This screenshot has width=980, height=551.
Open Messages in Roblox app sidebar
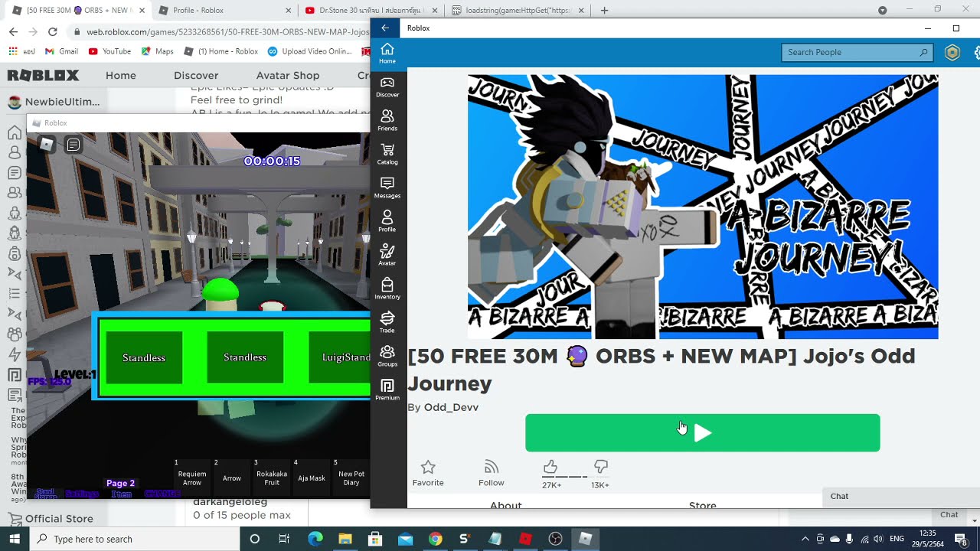[x=387, y=188]
